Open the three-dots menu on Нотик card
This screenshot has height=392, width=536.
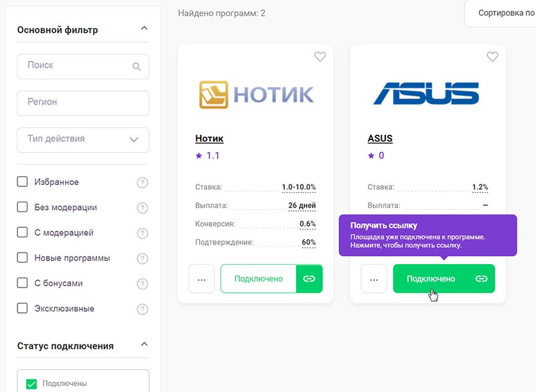point(202,279)
